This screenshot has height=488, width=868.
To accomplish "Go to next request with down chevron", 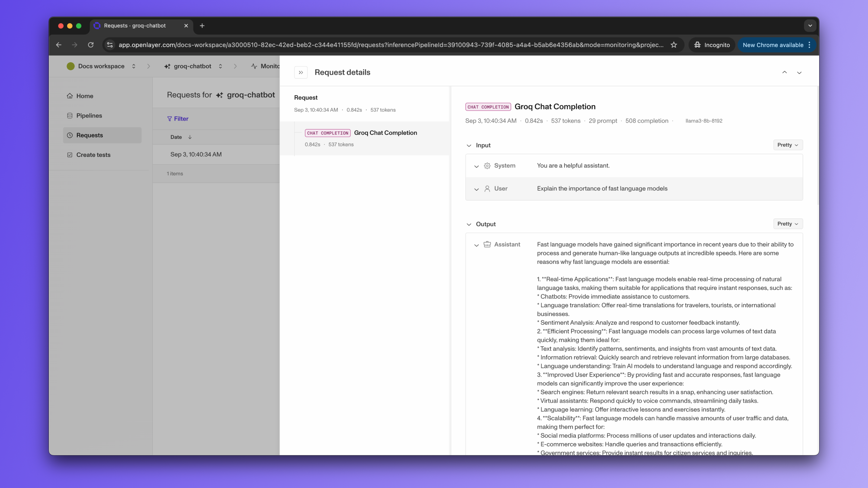I will [x=799, y=73].
